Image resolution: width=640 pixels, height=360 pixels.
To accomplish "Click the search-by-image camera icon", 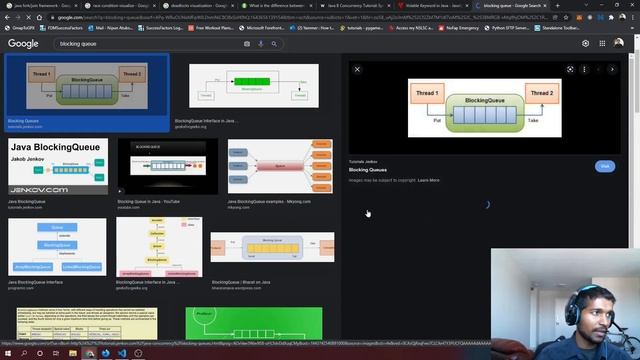I will click(247, 44).
